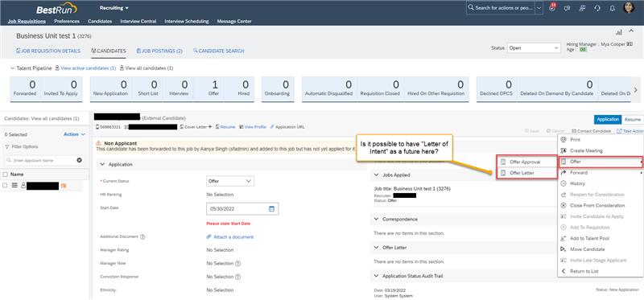Go to Job Requisitions tab

(x=27, y=22)
